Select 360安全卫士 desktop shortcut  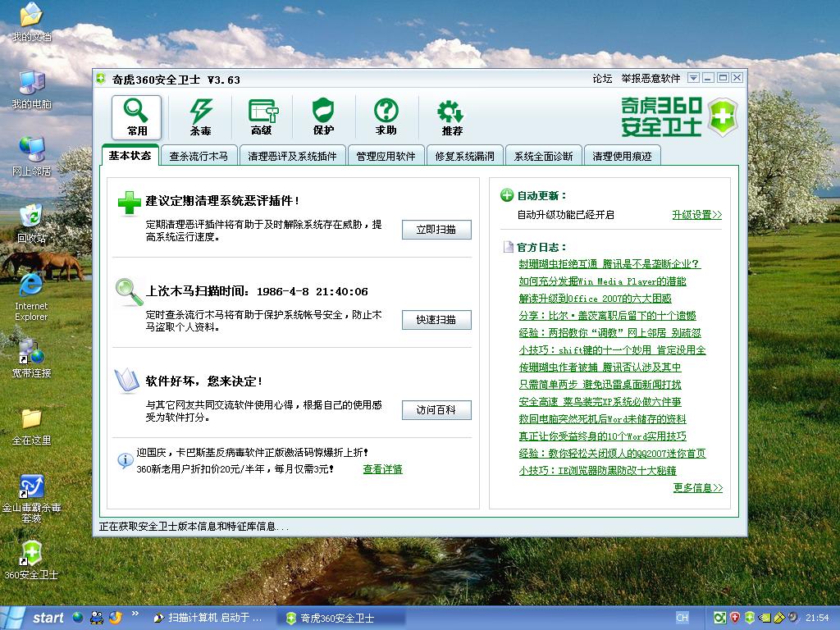(x=31, y=560)
